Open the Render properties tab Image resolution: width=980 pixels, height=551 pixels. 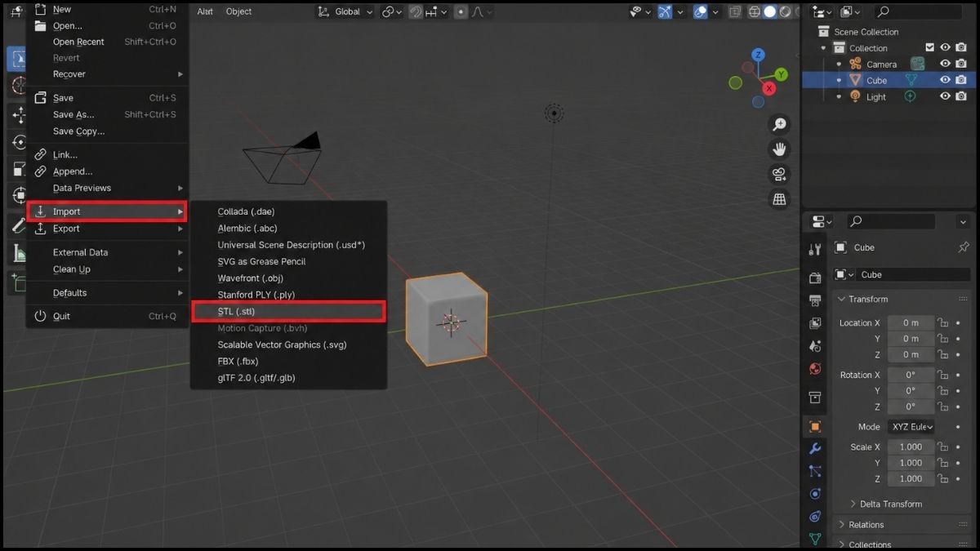point(814,278)
